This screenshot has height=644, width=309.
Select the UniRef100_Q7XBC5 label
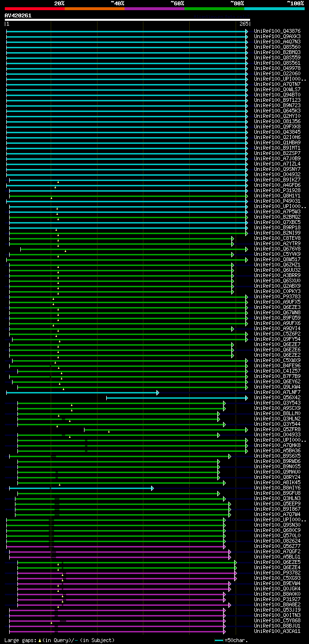coord(277,223)
